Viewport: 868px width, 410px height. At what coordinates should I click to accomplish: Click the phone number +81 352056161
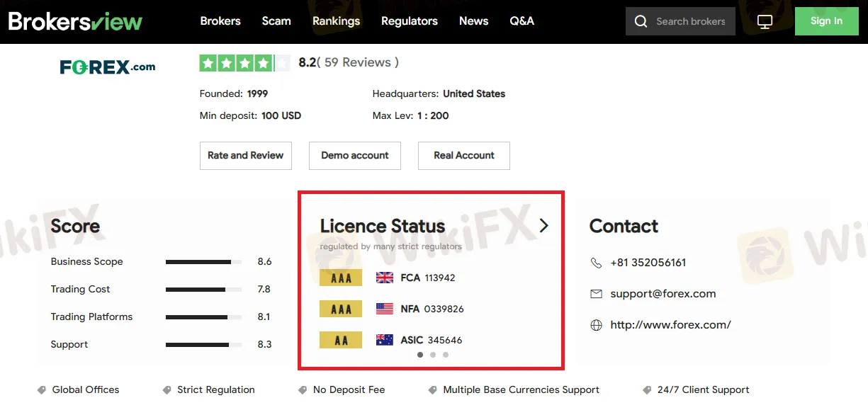tap(648, 263)
